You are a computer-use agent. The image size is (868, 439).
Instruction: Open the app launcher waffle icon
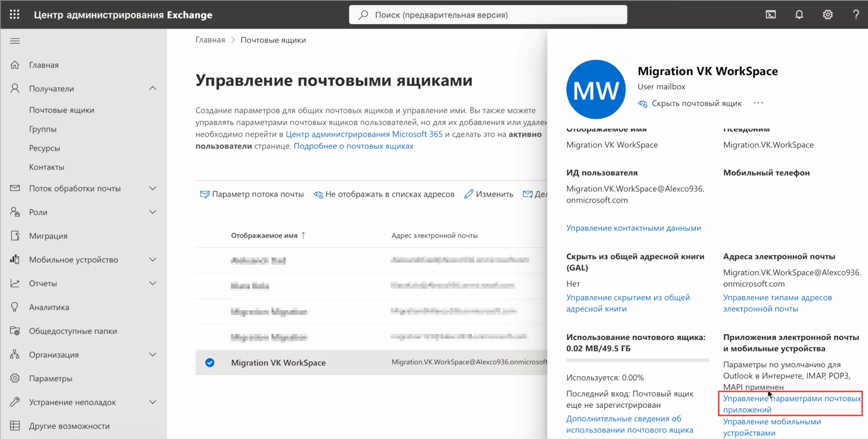14,14
